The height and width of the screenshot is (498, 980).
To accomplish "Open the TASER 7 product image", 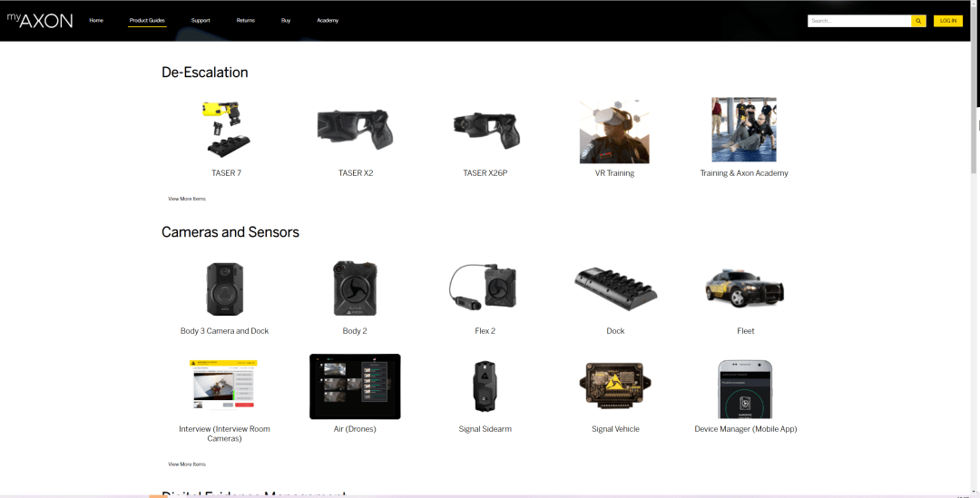I will coord(226,130).
